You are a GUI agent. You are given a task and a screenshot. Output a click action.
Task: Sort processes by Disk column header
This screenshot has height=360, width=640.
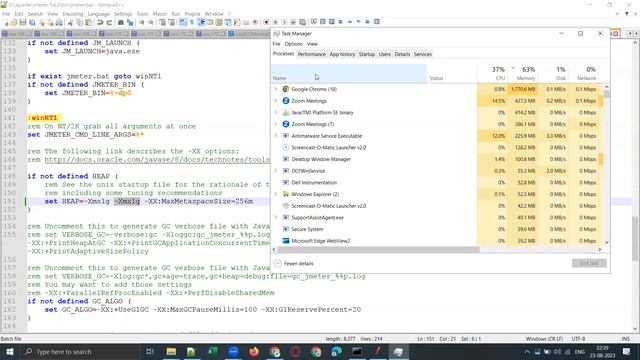click(553, 73)
